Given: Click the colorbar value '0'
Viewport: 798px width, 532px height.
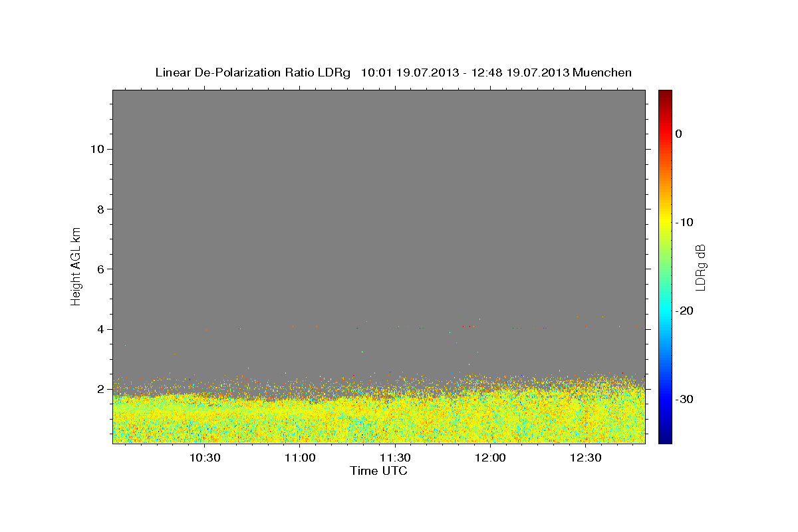Looking at the screenshot, I should coord(679,134).
